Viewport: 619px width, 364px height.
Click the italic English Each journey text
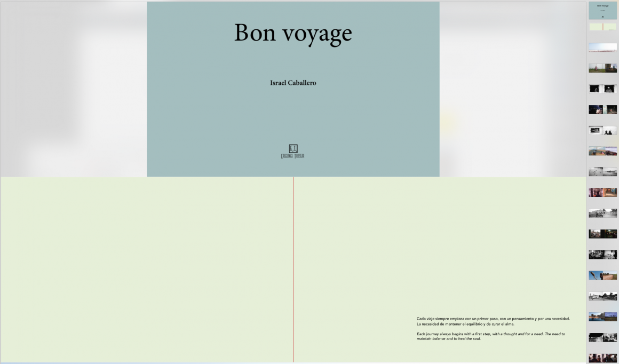coord(491,336)
